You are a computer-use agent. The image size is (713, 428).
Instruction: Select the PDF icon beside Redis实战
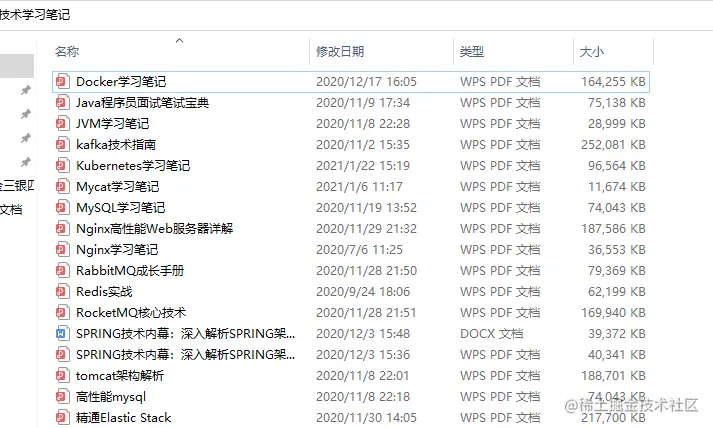point(62,292)
